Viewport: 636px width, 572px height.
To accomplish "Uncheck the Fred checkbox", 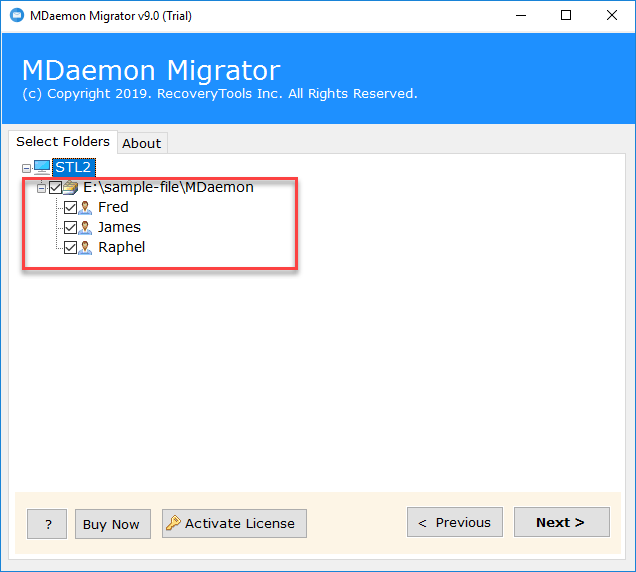I will (71, 207).
